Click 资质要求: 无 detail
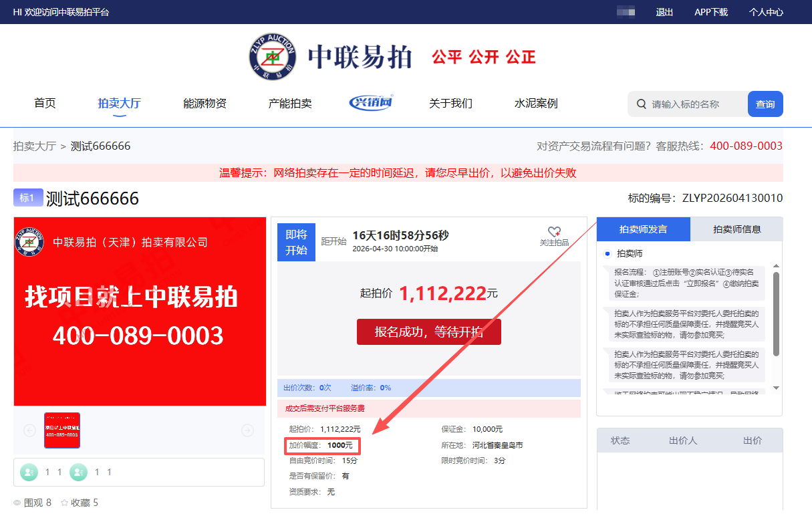812x522 pixels. [x=311, y=492]
